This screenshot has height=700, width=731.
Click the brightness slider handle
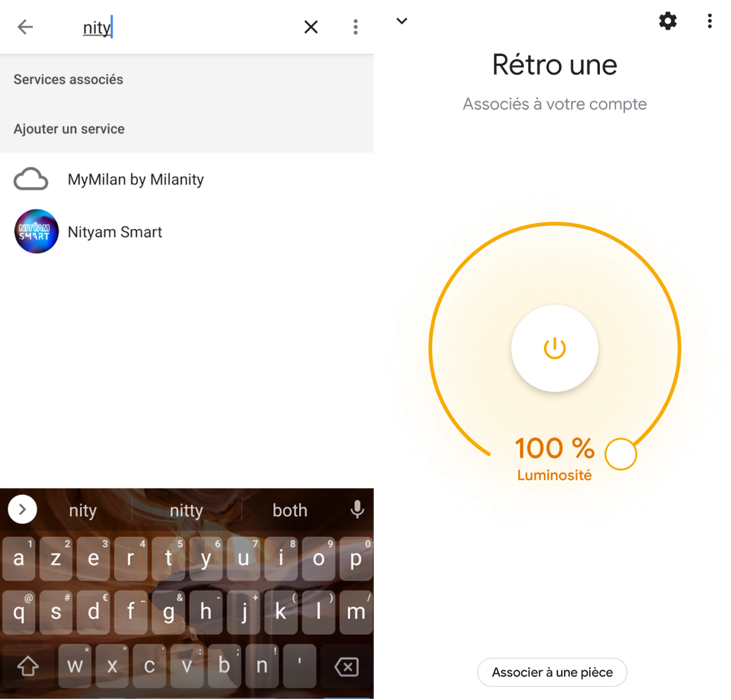[621, 453]
